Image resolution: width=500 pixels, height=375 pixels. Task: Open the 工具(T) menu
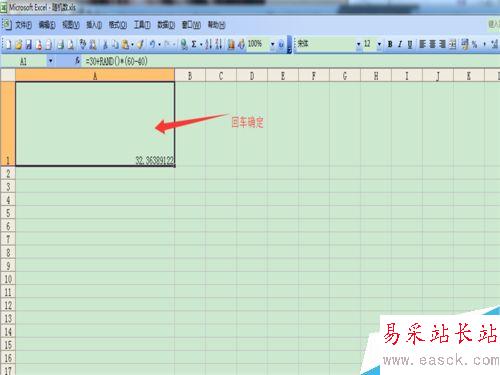point(142,25)
